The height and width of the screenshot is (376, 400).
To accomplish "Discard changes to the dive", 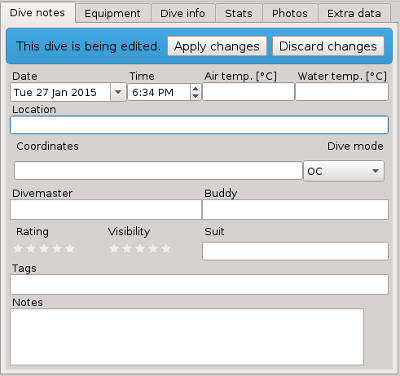I will pyautogui.click(x=328, y=46).
